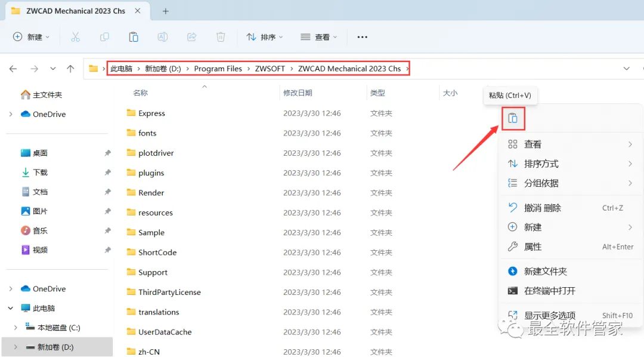Open the three-dot more options menu
The height and width of the screenshot is (357, 644).
coord(363,37)
